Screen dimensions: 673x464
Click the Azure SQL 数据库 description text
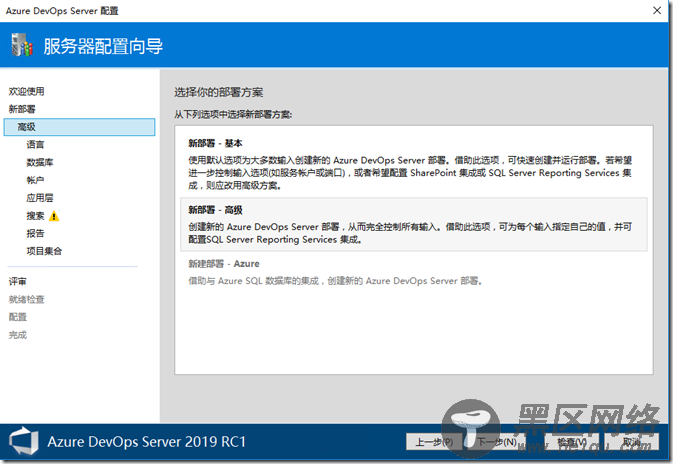(x=335, y=281)
